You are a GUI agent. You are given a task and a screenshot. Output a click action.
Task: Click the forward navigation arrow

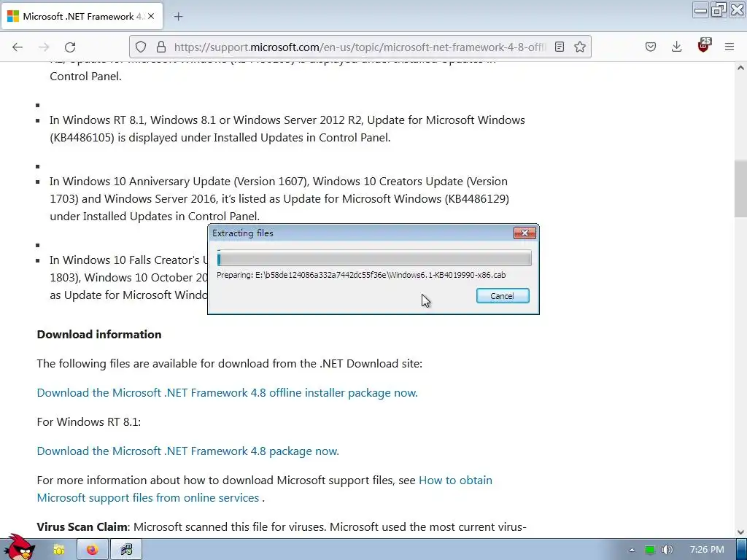pos(44,47)
